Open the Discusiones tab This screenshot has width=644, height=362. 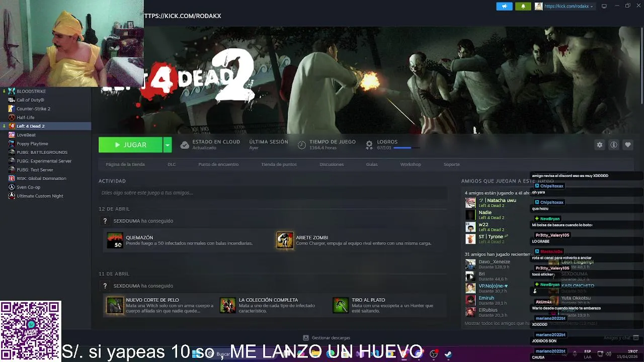[x=332, y=164]
